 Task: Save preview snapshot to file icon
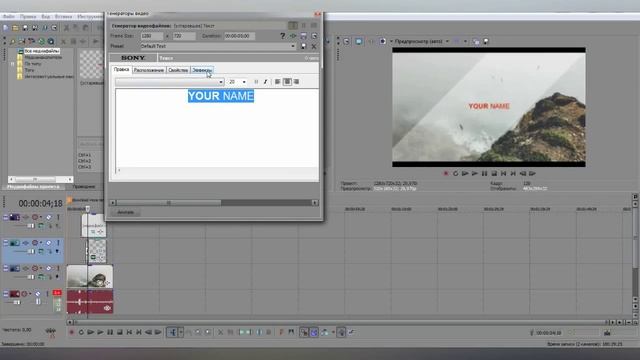click(x=486, y=41)
